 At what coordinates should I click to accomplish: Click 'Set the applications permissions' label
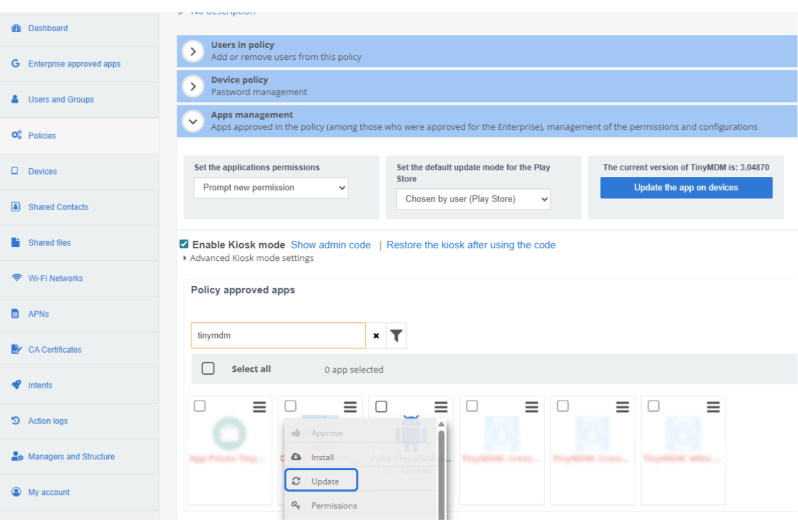pos(257,167)
